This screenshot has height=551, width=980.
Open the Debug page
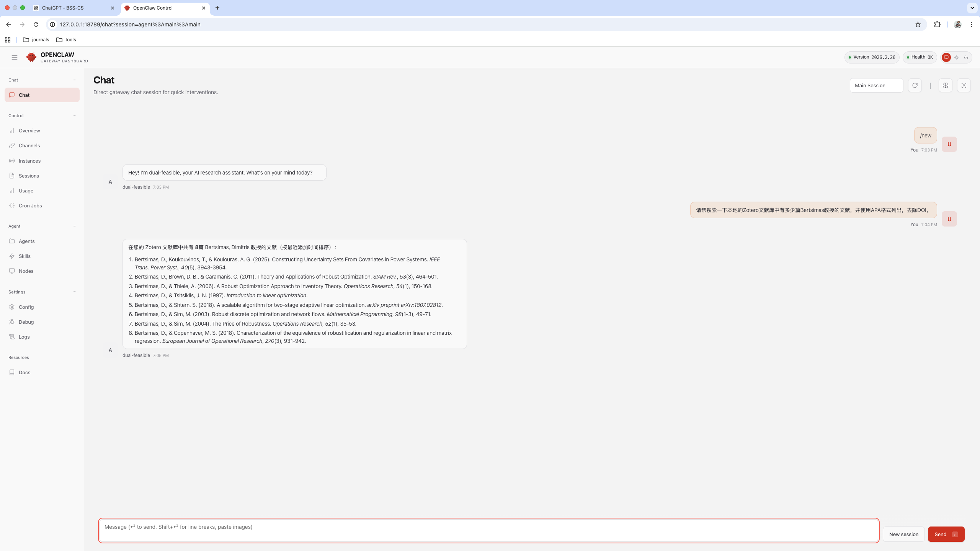pos(26,322)
